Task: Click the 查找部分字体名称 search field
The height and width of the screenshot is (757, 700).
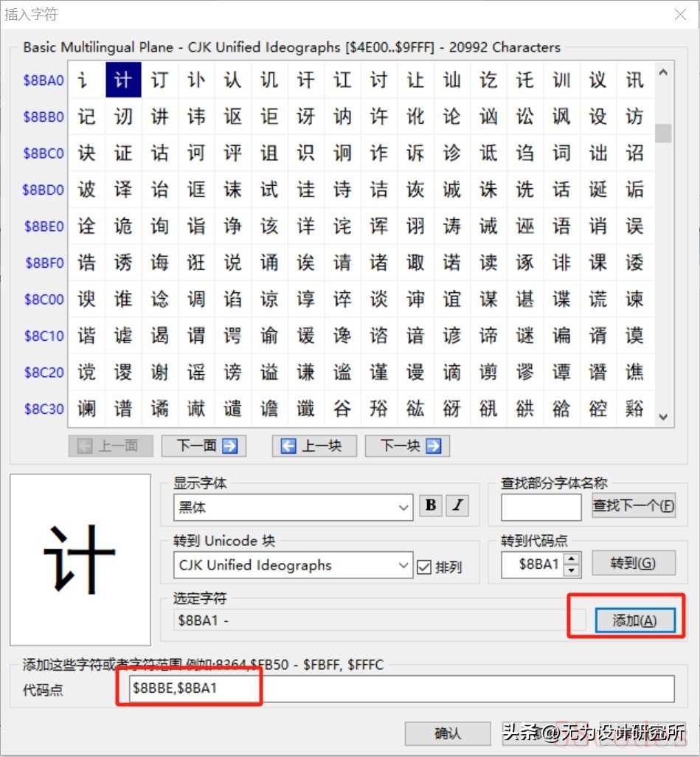Action: coord(541,508)
